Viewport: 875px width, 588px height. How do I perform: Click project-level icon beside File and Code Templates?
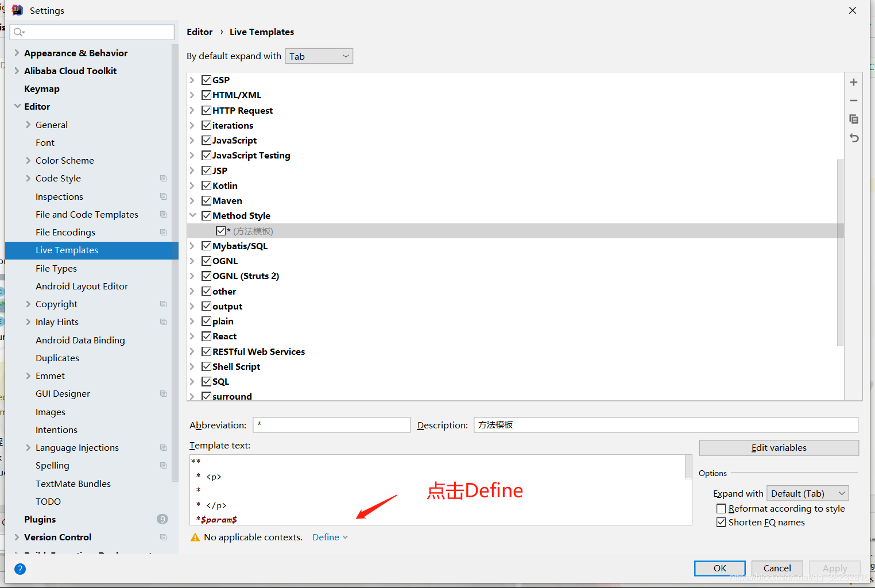click(x=164, y=214)
